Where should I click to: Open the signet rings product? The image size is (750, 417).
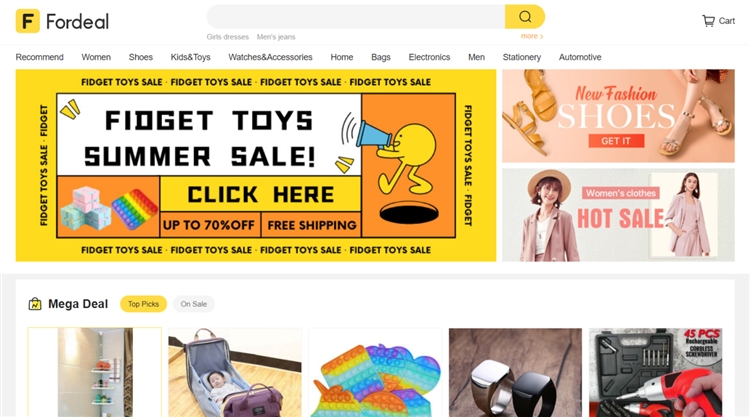point(515,373)
